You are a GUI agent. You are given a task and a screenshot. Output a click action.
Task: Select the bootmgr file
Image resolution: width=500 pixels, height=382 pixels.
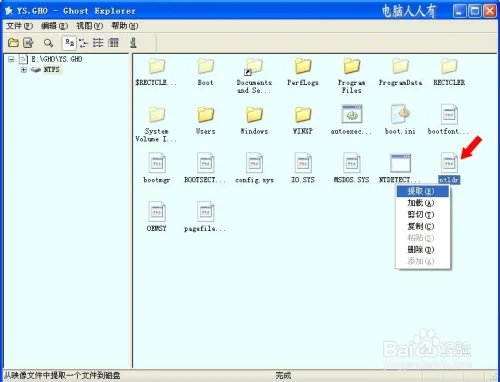[x=156, y=163]
